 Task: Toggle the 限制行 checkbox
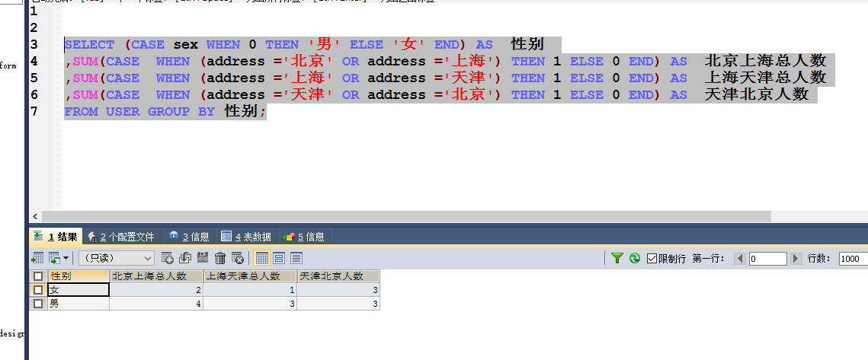coord(652,258)
